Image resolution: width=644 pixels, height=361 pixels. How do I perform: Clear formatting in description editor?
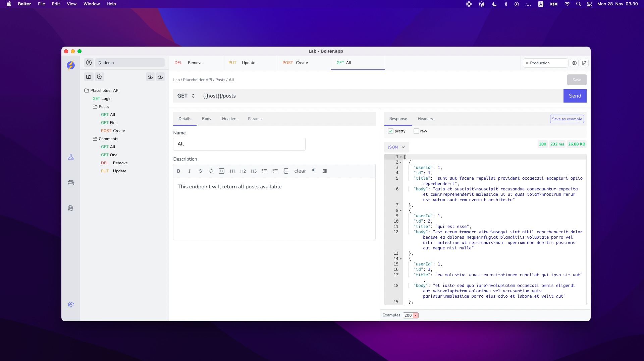coord(300,171)
